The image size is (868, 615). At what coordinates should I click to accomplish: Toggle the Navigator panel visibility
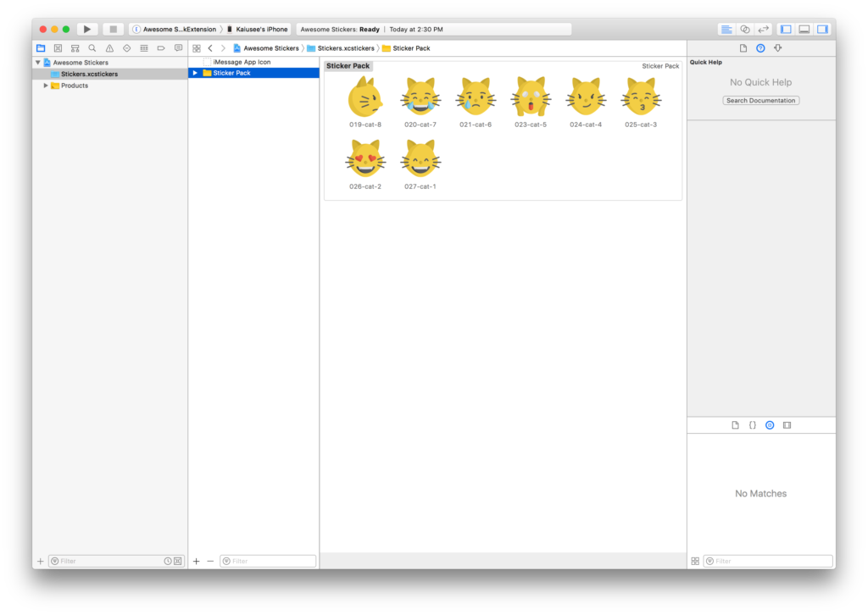pos(786,30)
